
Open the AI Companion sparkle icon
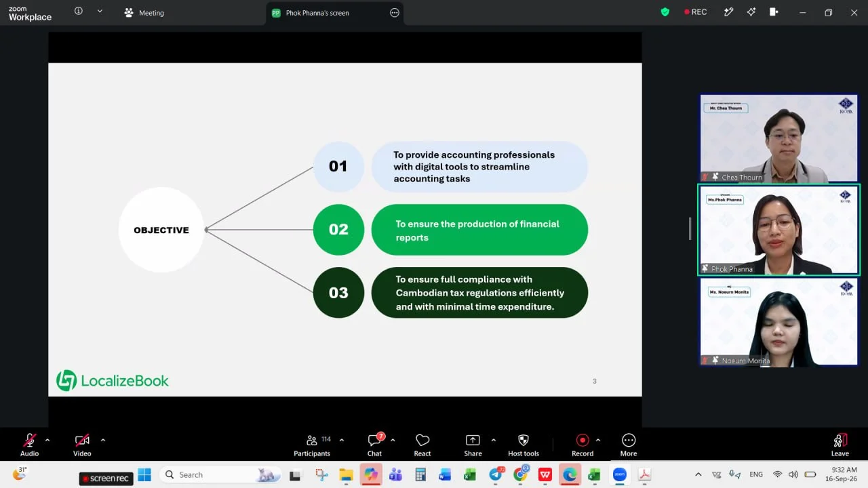751,12
